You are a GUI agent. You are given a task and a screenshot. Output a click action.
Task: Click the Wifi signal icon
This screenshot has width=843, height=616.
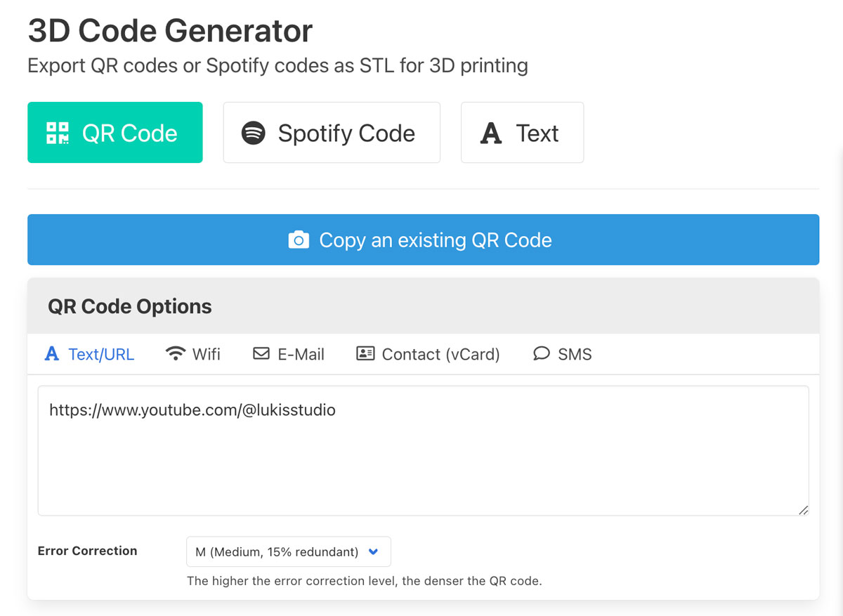coord(175,353)
